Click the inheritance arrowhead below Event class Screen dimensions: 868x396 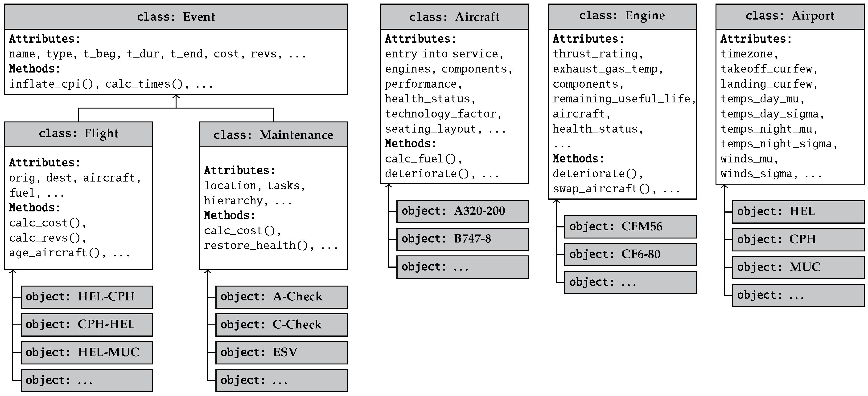[176, 97]
